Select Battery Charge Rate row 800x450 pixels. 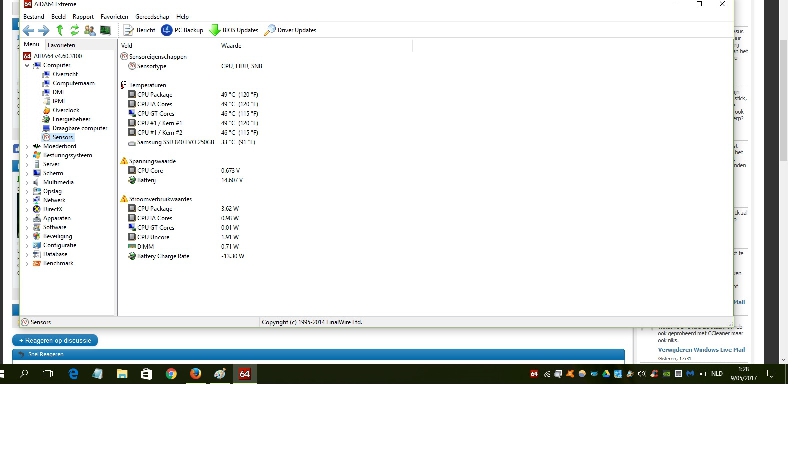coord(186,256)
